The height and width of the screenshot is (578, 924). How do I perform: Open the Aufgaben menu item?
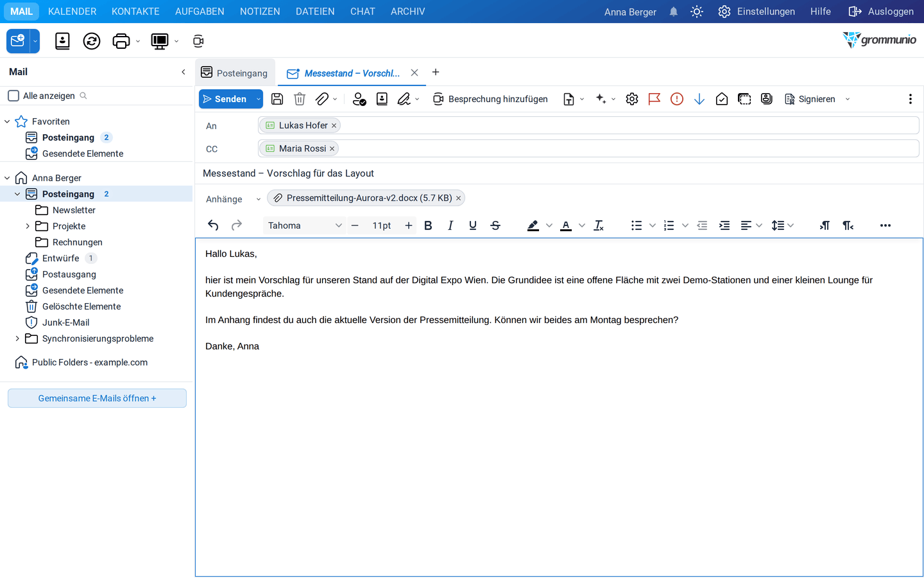pos(200,12)
